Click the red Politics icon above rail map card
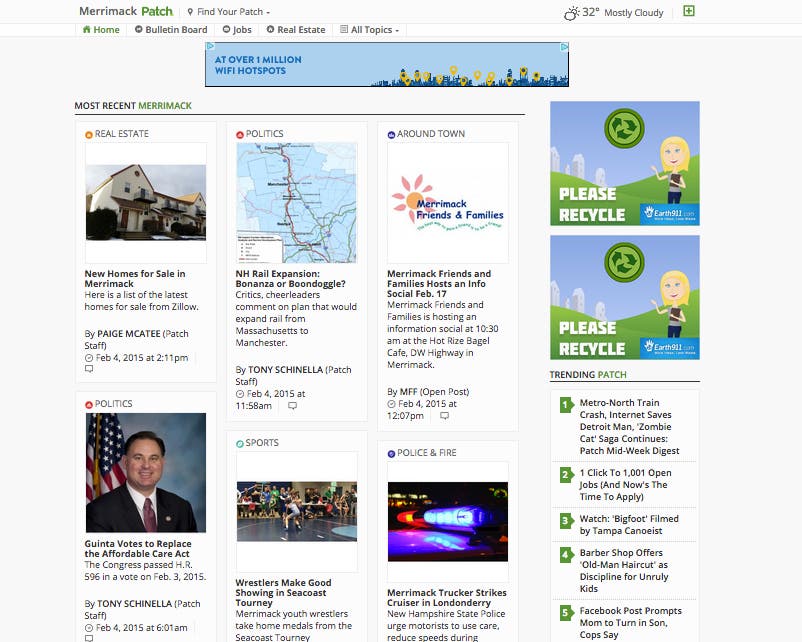Viewport: 802px width, 642px height. pyautogui.click(x=240, y=135)
